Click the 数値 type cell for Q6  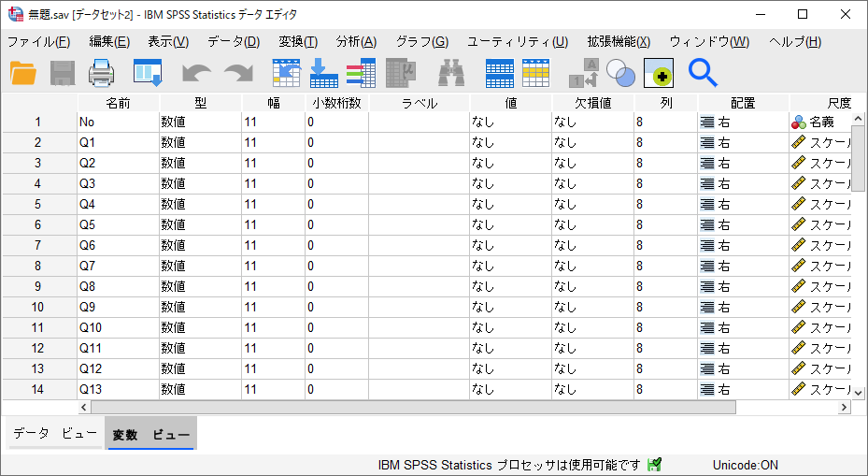200,245
